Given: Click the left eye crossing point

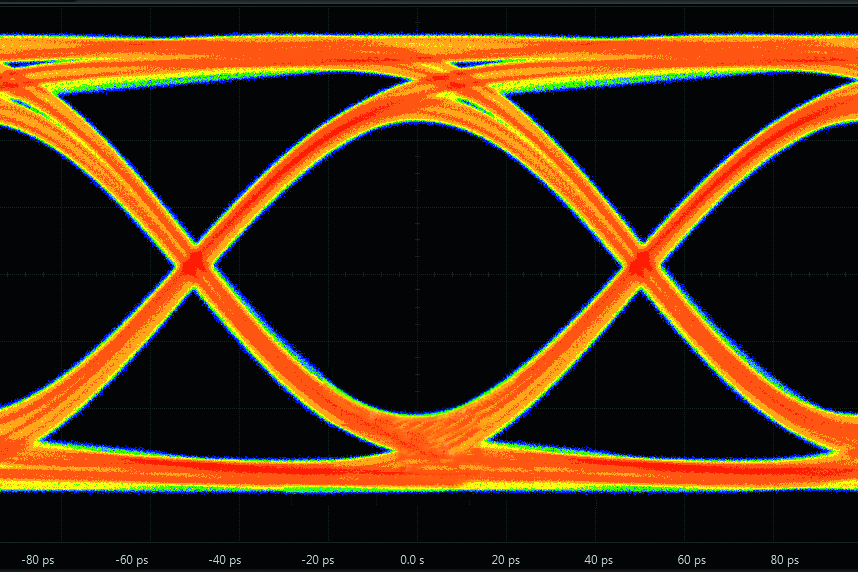Looking at the screenshot, I should [191, 264].
